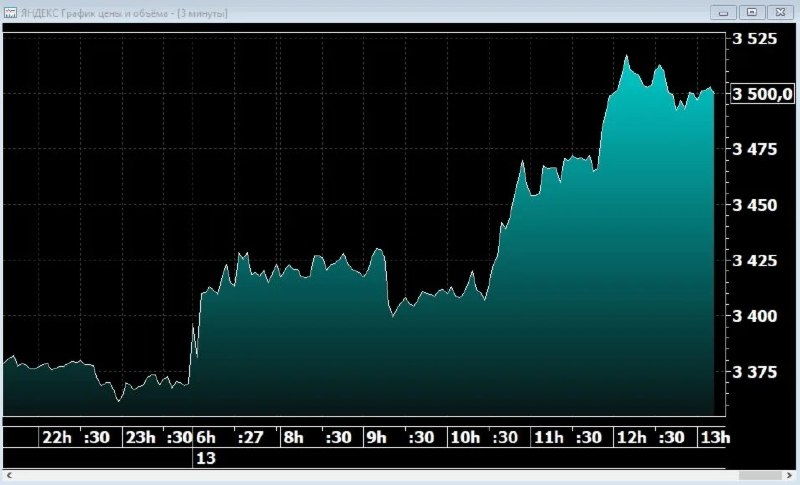Viewport: 800px width, 485px height.
Task: Click the 22h time axis label
Action: point(57,437)
